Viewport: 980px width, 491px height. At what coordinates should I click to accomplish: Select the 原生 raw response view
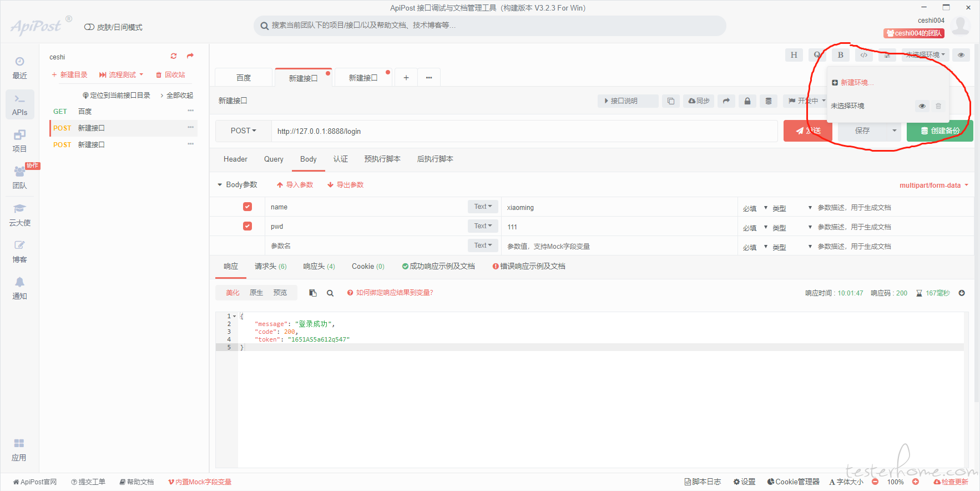pos(256,293)
